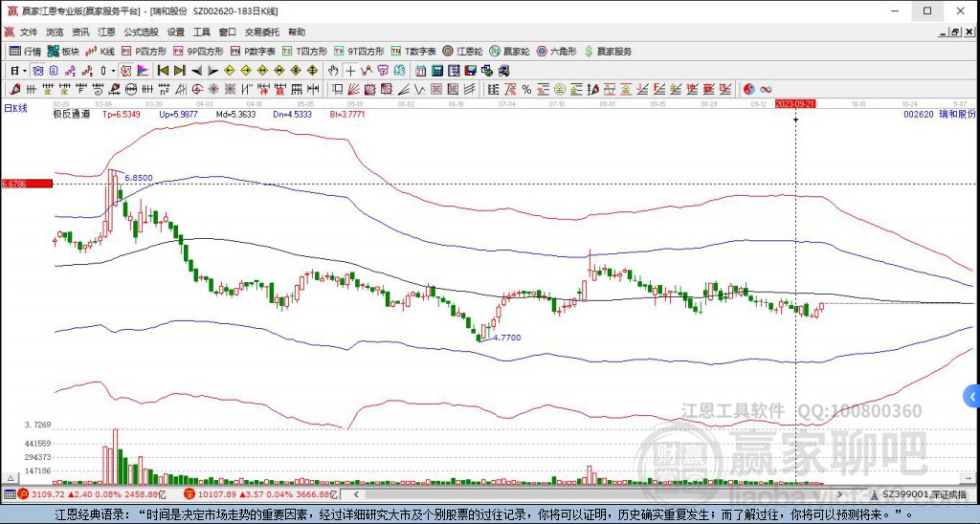Screen dimensions: 980x524
Task: Select the zigzag line drawing tool
Action: [419, 89]
